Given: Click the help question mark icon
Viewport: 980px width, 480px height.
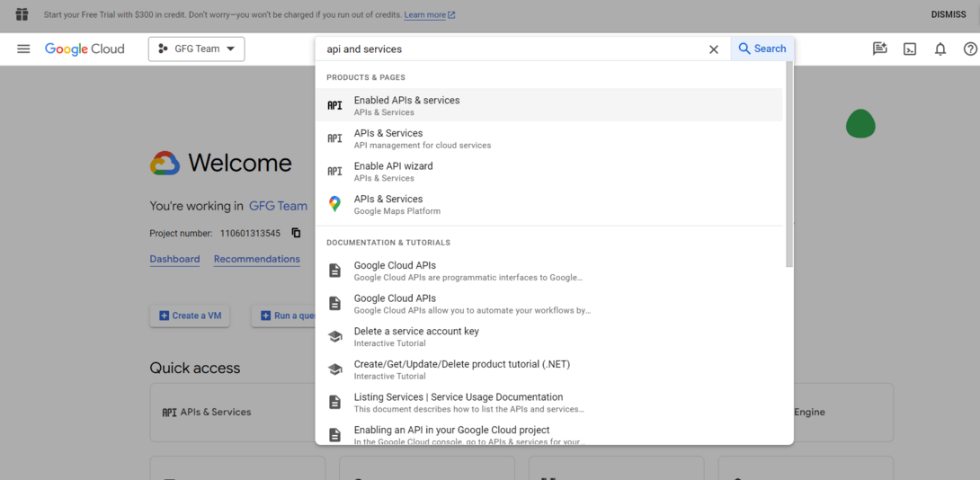Looking at the screenshot, I should coord(970,49).
